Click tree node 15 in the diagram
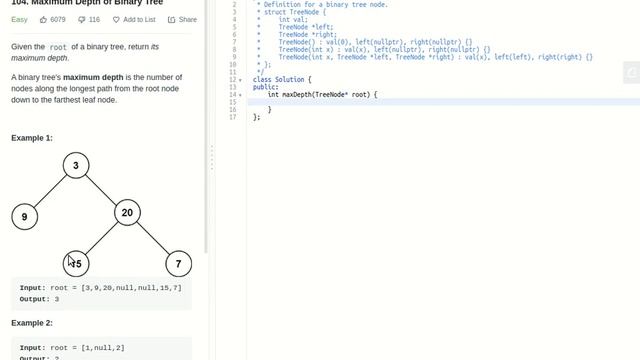Viewport: 640px width, 360px height. [76, 264]
